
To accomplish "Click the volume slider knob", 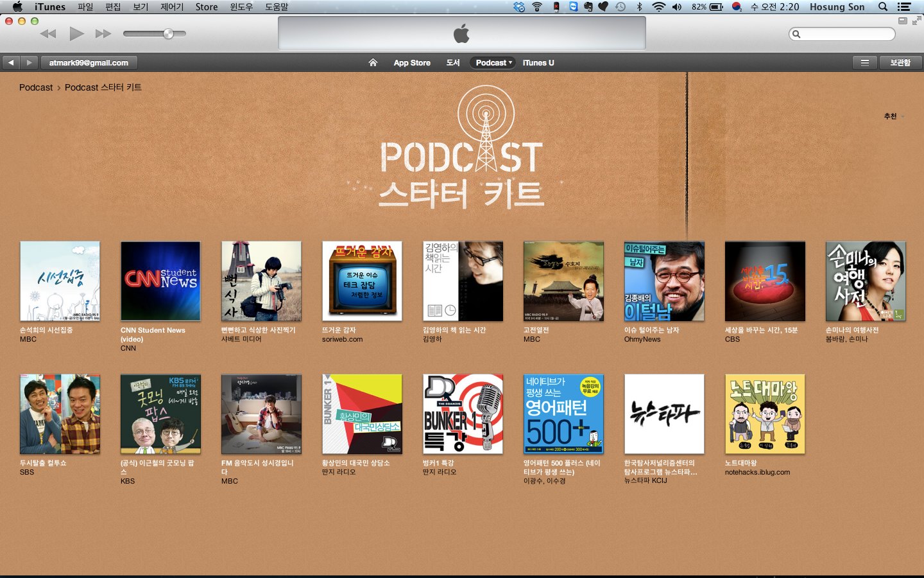I will [x=168, y=33].
